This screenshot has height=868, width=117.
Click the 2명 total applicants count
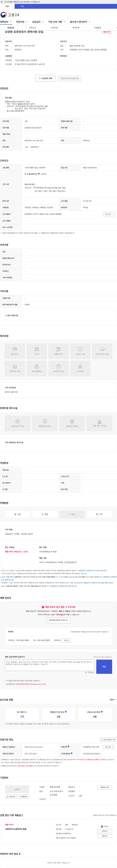22,717
